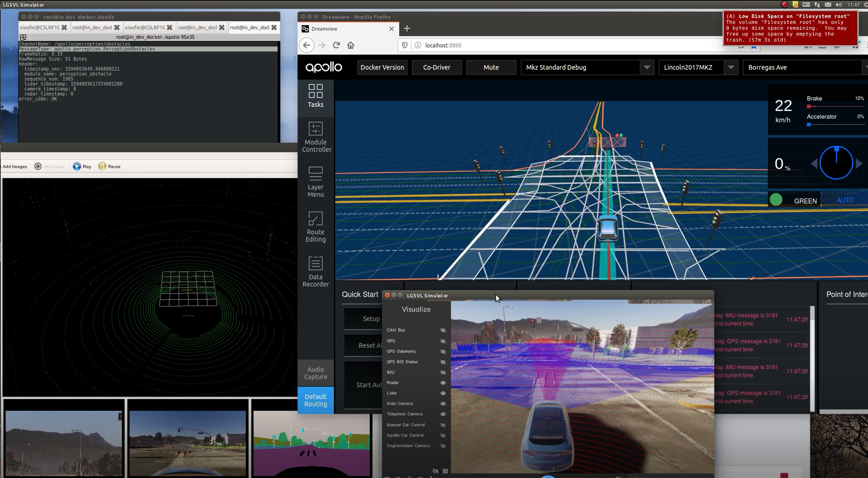Open a new Firefox tab with plus icon

pos(407,28)
